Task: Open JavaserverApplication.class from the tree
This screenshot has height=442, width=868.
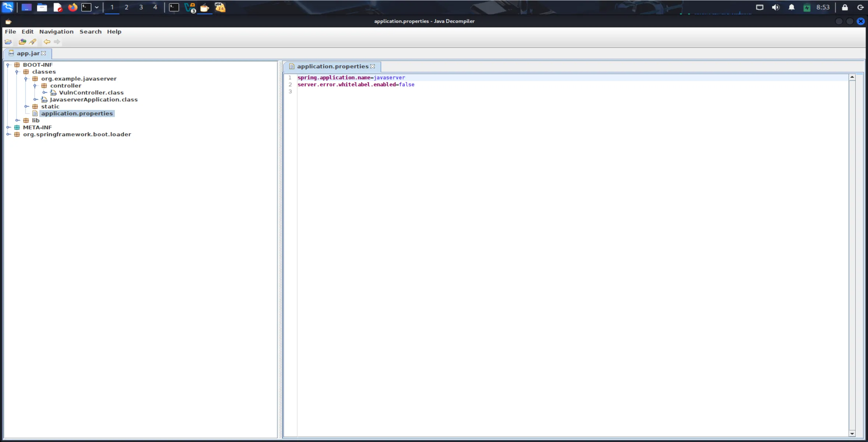Action: [93, 100]
